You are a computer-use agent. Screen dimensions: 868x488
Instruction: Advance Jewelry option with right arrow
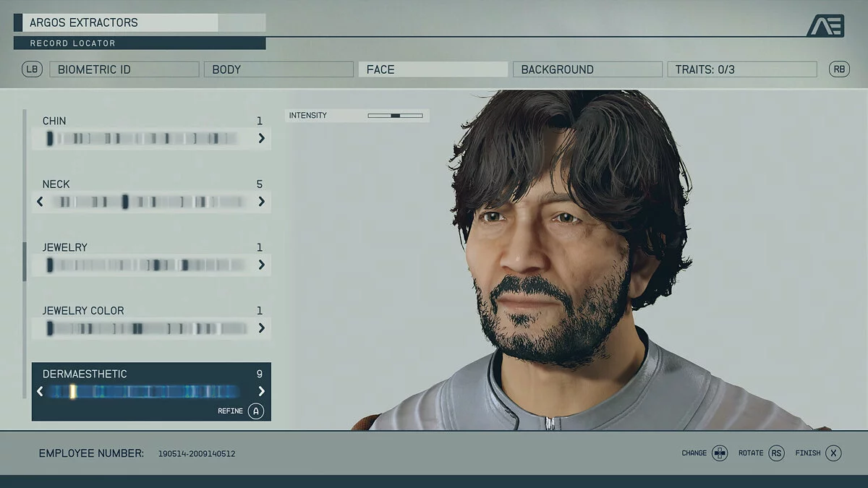pos(261,265)
